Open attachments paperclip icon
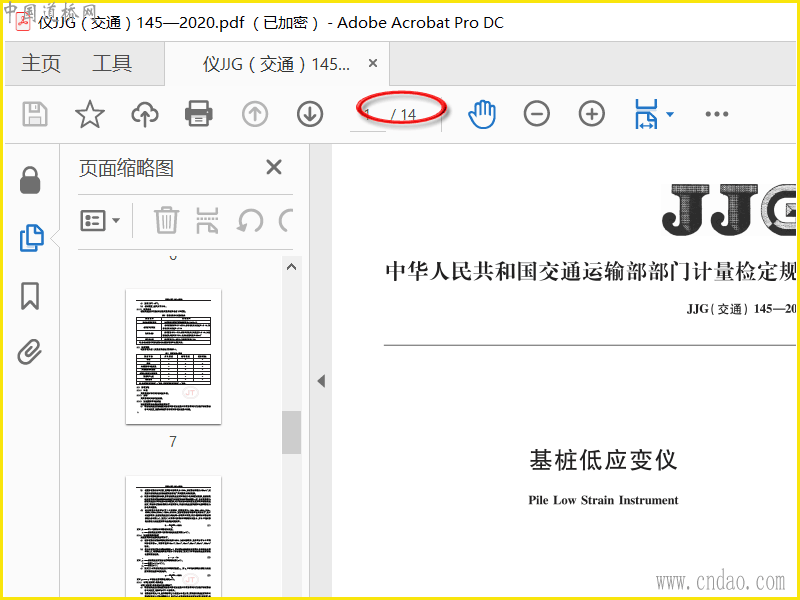This screenshot has height=600, width=800. click(30, 352)
